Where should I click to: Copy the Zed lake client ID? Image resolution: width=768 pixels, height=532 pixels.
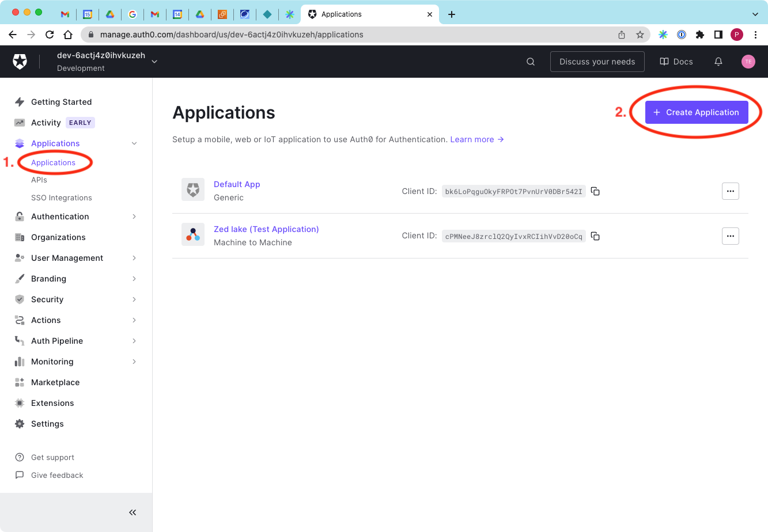coord(595,236)
